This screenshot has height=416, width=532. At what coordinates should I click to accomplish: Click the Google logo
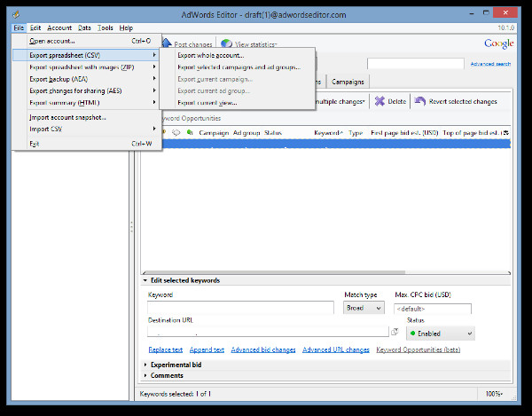pos(498,43)
